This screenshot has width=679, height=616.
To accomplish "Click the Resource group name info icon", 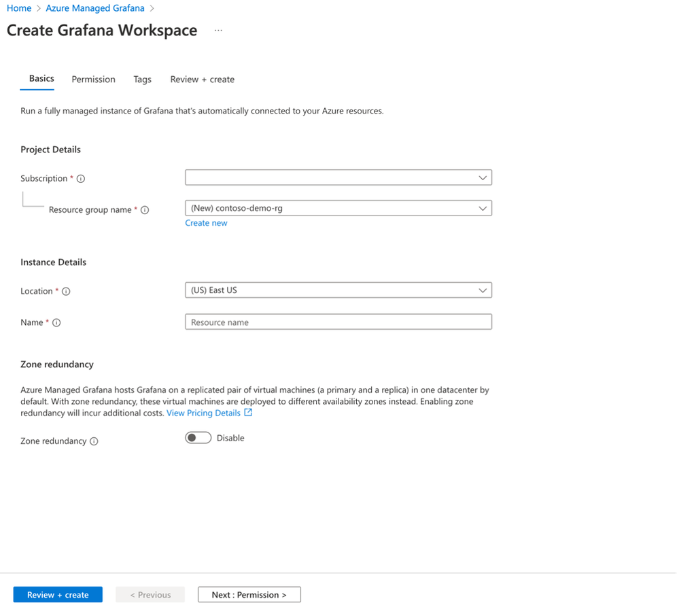I will 145,210.
